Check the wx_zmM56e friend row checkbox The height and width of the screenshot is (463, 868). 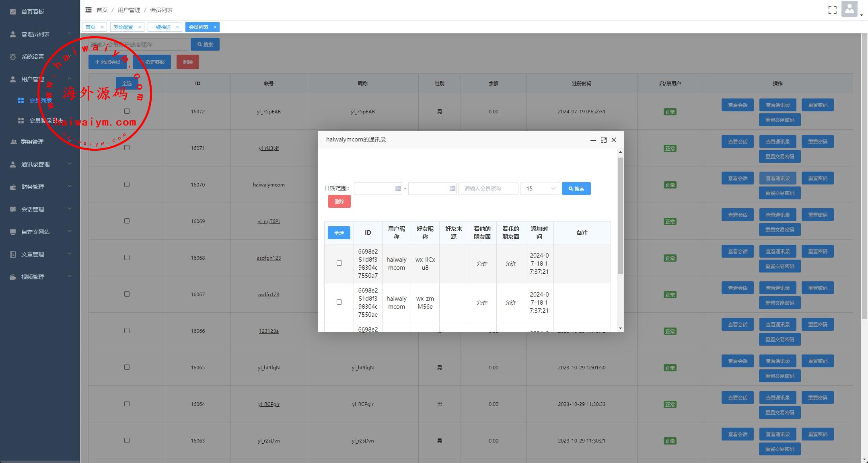click(x=339, y=302)
